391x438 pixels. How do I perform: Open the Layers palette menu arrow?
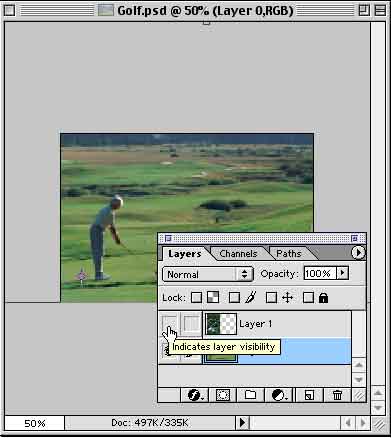click(x=358, y=253)
